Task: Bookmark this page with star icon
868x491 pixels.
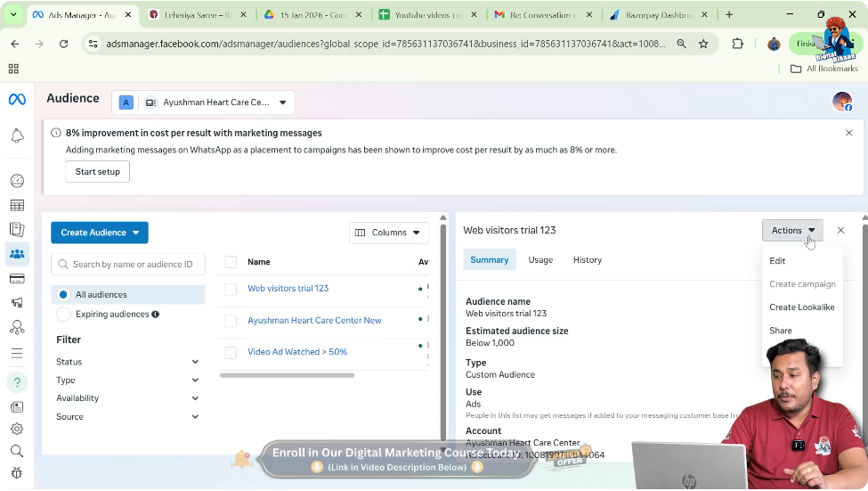Action: coord(703,44)
